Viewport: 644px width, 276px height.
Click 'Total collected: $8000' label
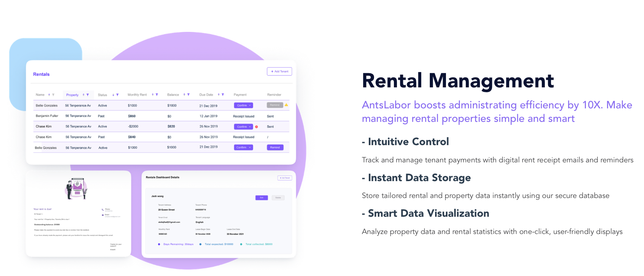point(259,244)
